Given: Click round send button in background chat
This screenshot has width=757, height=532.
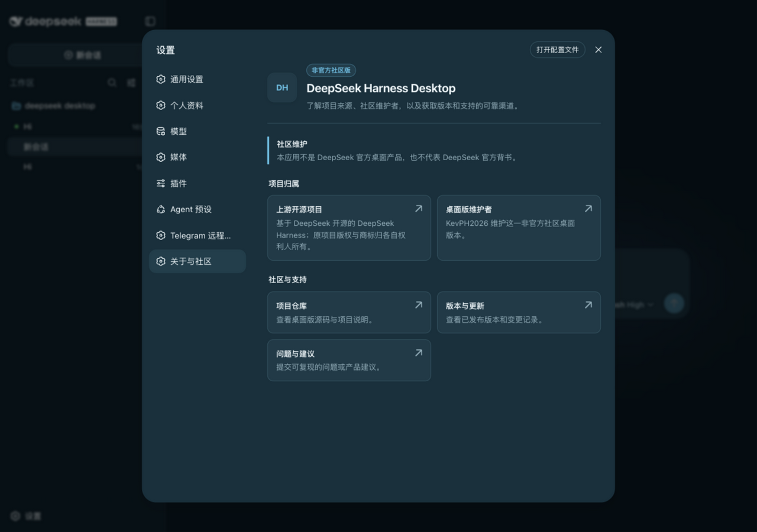Looking at the screenshot, I should point(674,303).
